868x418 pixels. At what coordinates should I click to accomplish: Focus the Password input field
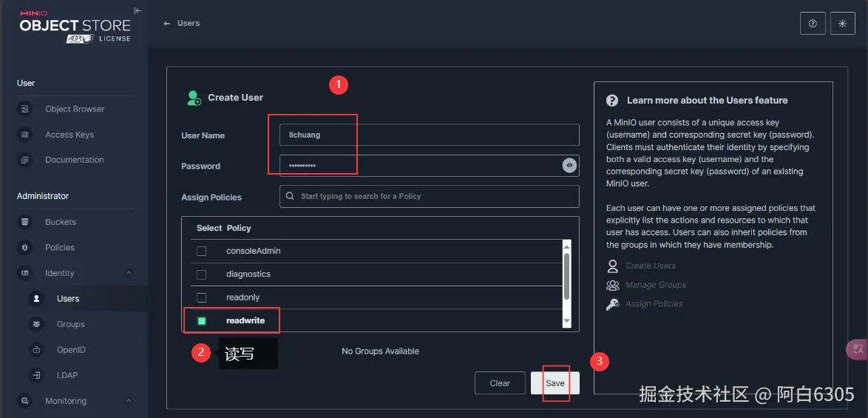[x=430, y=166]
